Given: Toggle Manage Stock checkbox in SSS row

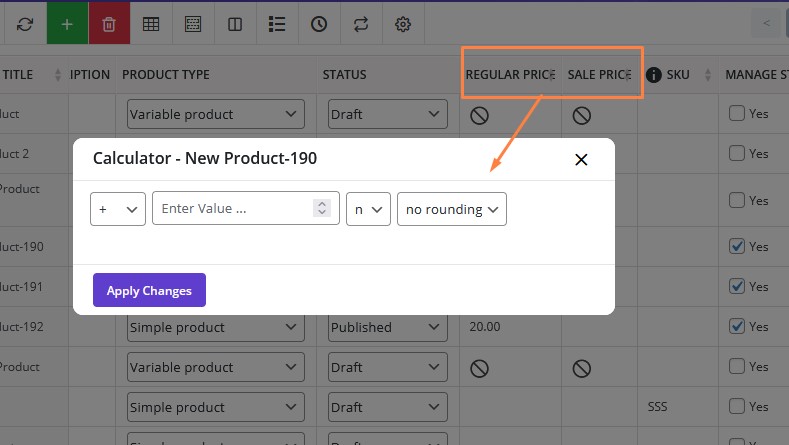Looking at the screenshot, I should click(737, 406).
